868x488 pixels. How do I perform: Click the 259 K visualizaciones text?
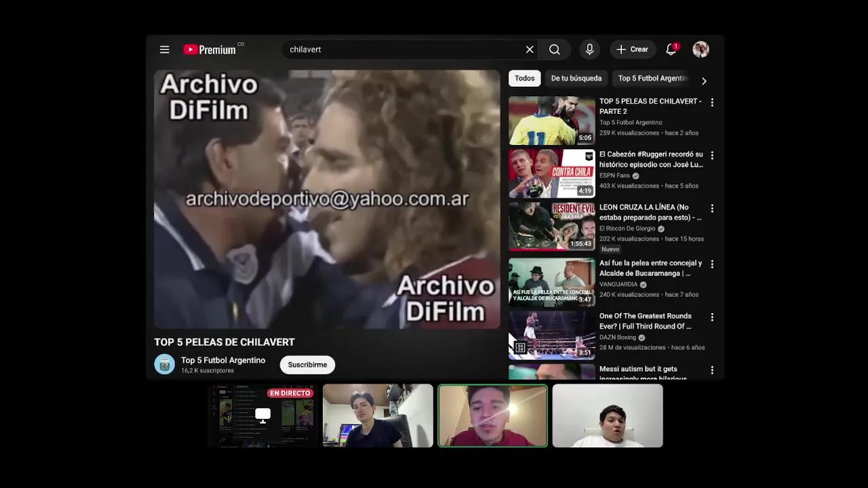point(629,133)
